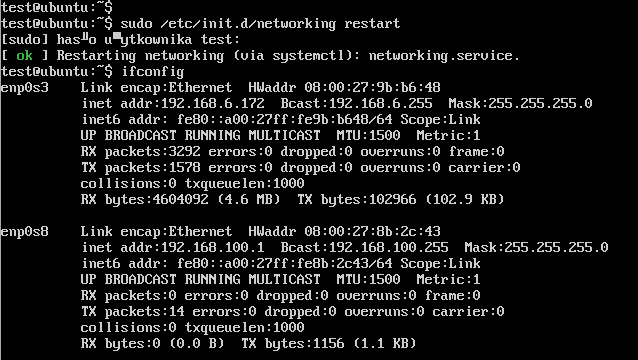Image resolution: width=638 pixels, height=360 pixels.
Task: Click the IPv6 address fe80::a00:27ff:fe9b:b648/64
Action: pyautogui.click(x=285, y=120)
